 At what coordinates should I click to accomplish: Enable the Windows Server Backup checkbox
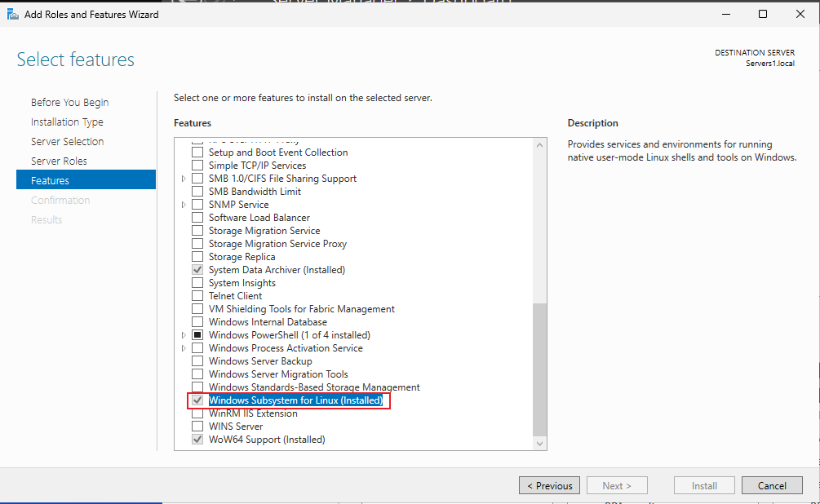click(x=197, y=361)
